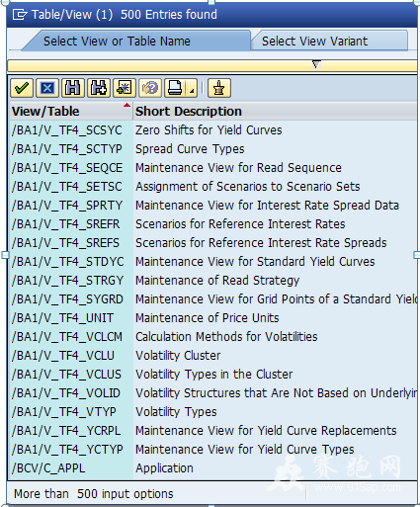The image size is (420, 507).
Task: Cancel the dialog using the blue X icon
Action: [x=47, y=88]
